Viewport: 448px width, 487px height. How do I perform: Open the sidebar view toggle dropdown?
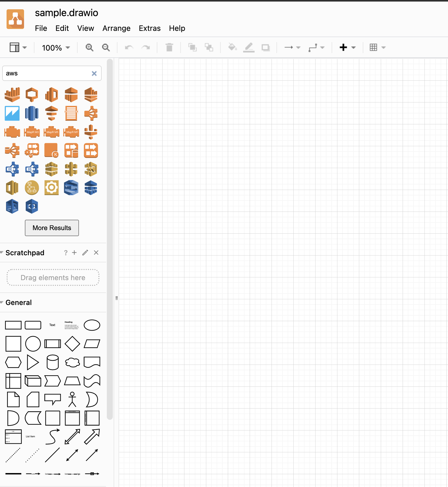pos(18,48)
